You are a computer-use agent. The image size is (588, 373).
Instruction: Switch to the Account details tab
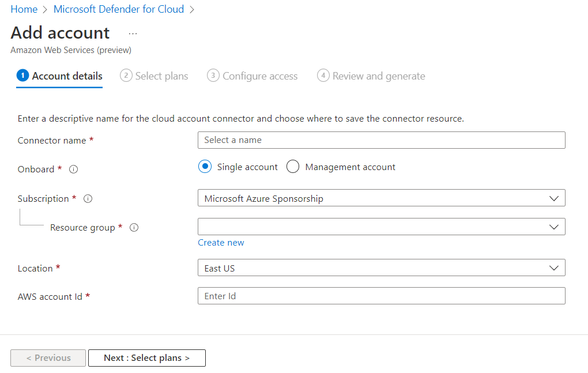tap(59, 76)
